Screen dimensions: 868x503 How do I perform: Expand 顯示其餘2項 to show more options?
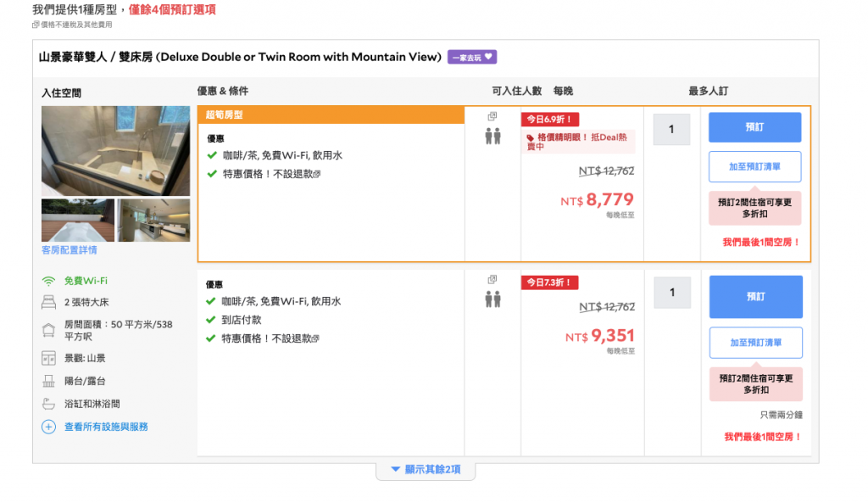(x=426, y=469)
